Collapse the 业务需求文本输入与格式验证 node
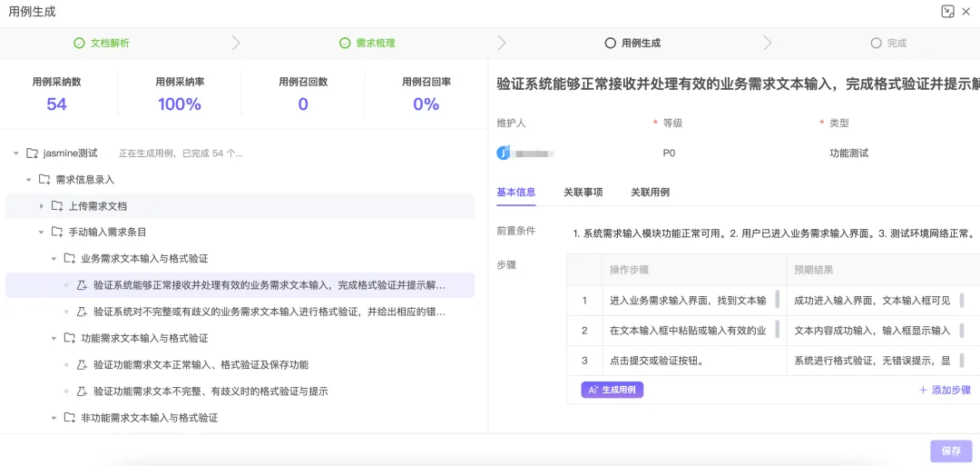This screenshot has height=466, width=980. pyautogui.click(x=54, y=259)
